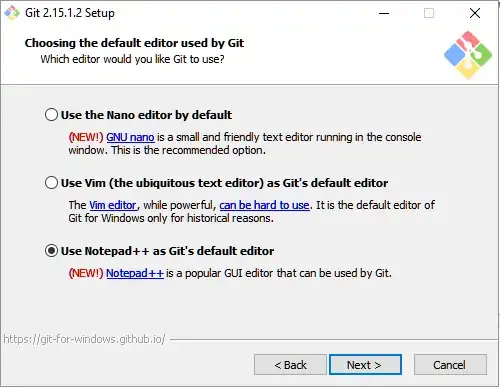Minimize the Git Setup window

[384, 13]
